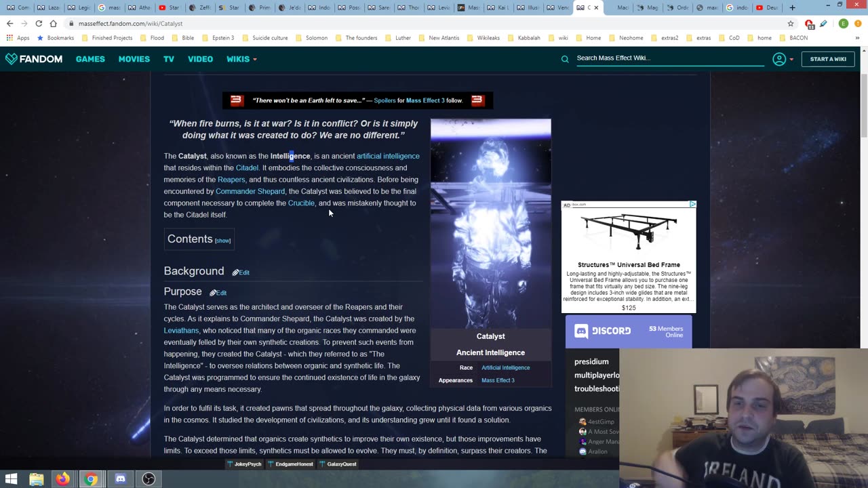
Task: Reload the page with the refresh icon
Action: (x=39, y=23)
